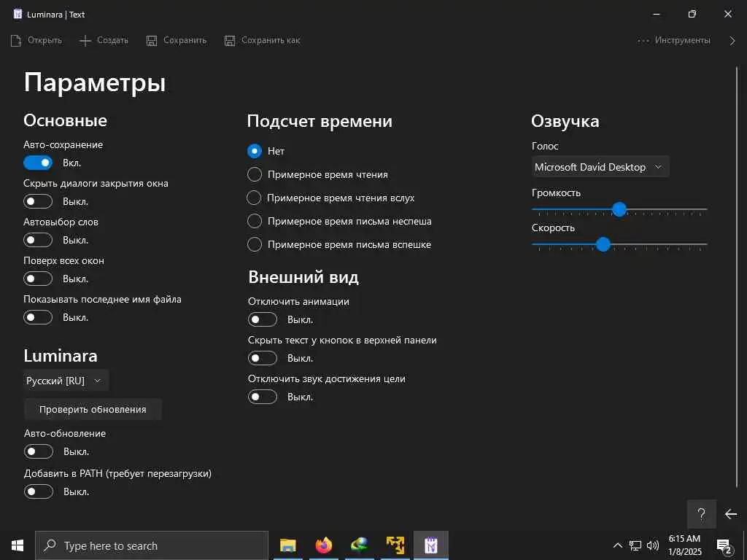
Task: Toggle Отключить звук достижения цели switch
Action: [263, 397]
